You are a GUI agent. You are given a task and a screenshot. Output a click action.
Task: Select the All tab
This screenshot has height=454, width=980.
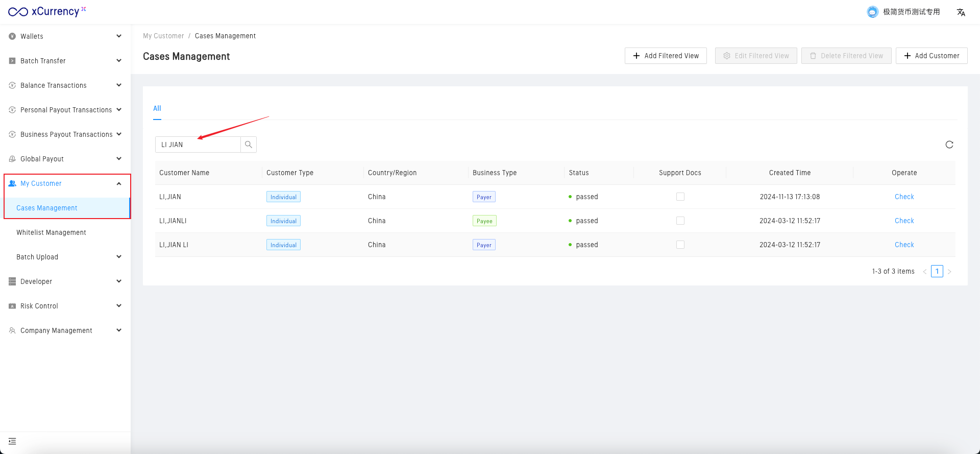(x=157, y=108)
